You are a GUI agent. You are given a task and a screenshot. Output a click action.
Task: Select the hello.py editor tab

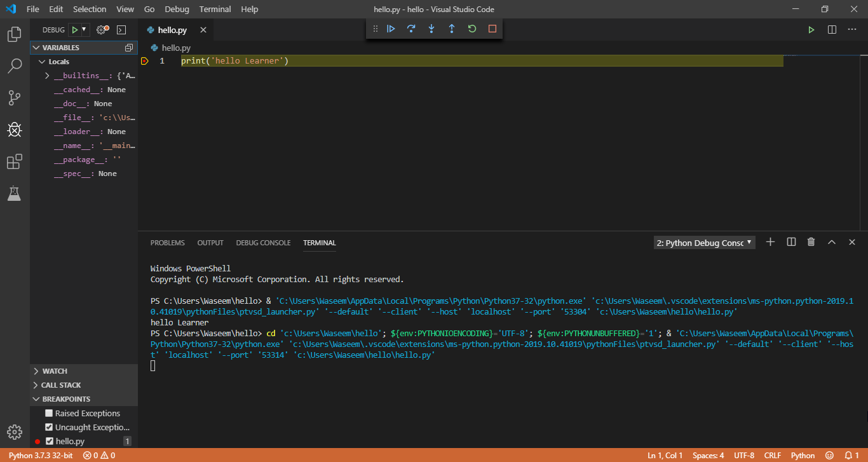[176, 30]
